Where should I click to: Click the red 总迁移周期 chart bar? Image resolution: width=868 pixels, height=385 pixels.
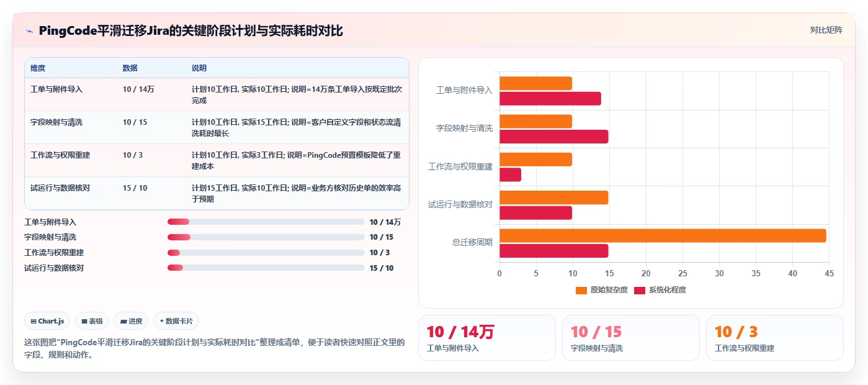[x=554, y=251]
